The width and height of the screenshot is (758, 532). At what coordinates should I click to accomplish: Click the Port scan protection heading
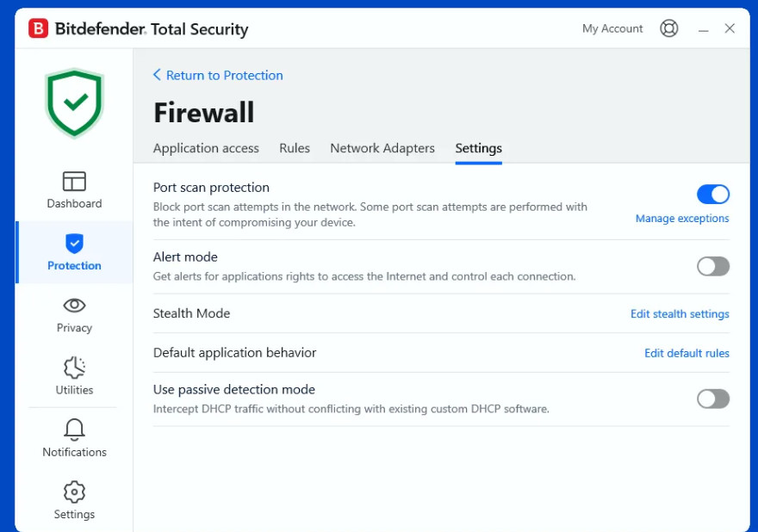211,188
